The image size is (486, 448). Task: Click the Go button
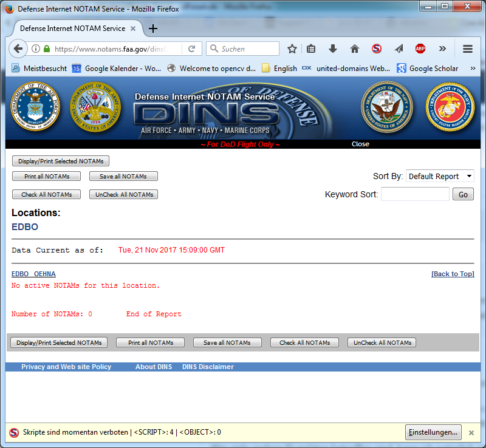(x=463, y=194)
